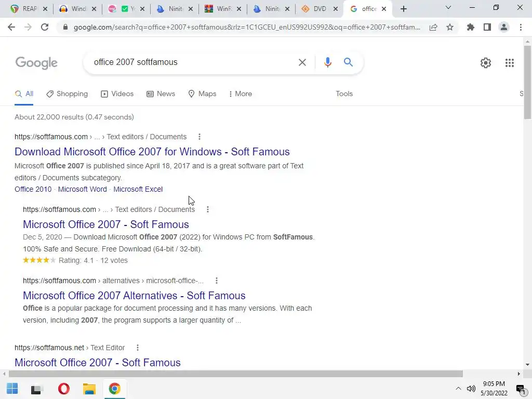Show hidden system tray icons
This screenshot has height=399, width=532.
pos(458,389)
